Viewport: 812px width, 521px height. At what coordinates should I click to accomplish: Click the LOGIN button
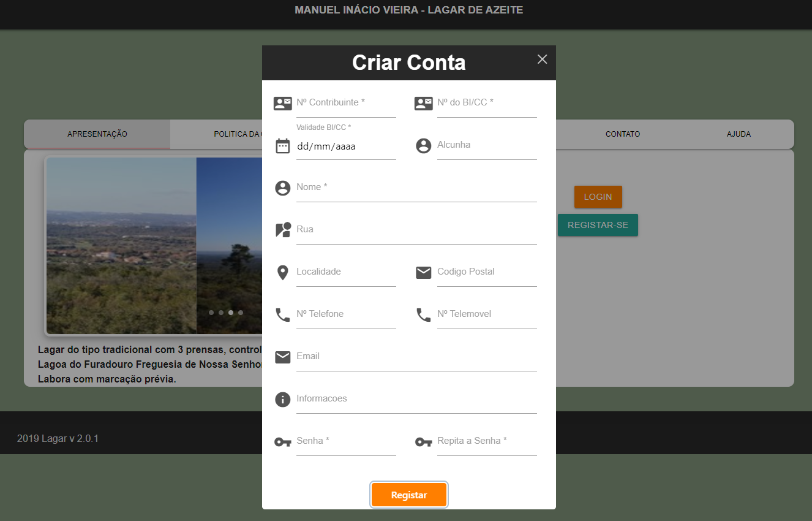(598, 197)
